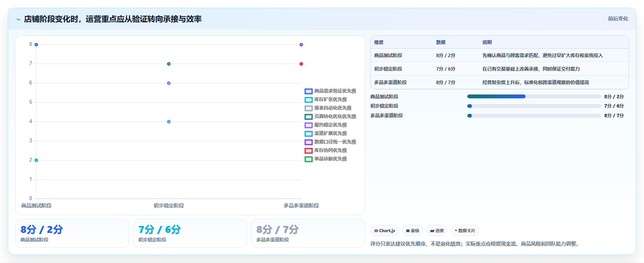The width and height of the screenshot is (644, 263).
Task: Toggle the 渠道扩展优先级 legend series
Action: click(x=326, y=133)
